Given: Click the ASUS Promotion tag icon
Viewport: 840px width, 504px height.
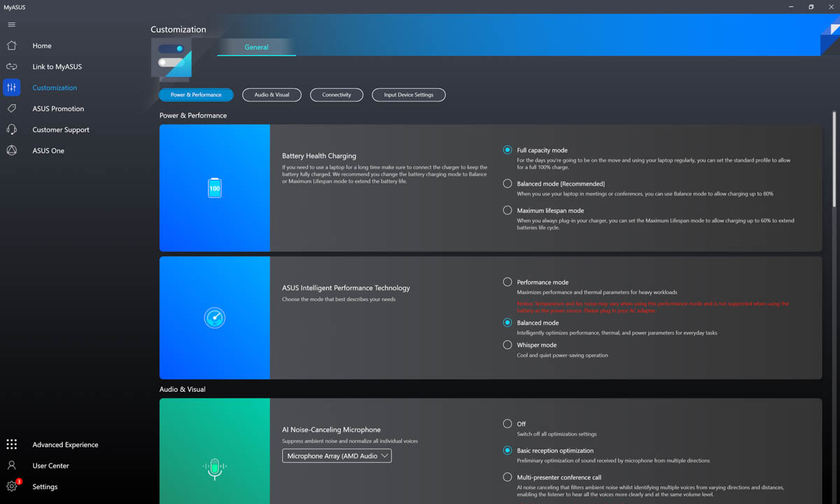Looking at the screenshot, I should [x=11, y=108].
